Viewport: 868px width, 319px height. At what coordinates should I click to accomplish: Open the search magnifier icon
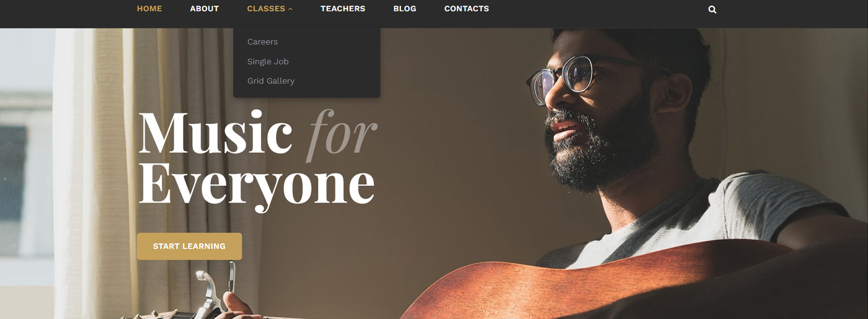[x=712, y=9]
